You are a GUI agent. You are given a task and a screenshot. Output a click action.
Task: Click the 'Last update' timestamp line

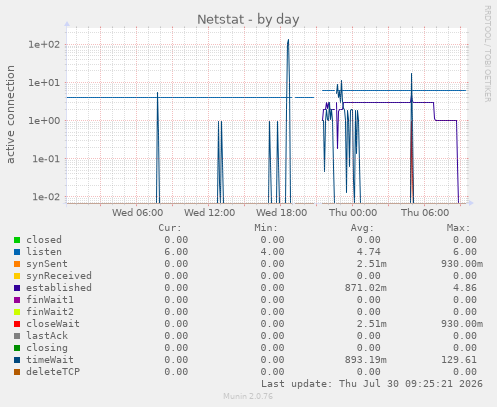372,384
